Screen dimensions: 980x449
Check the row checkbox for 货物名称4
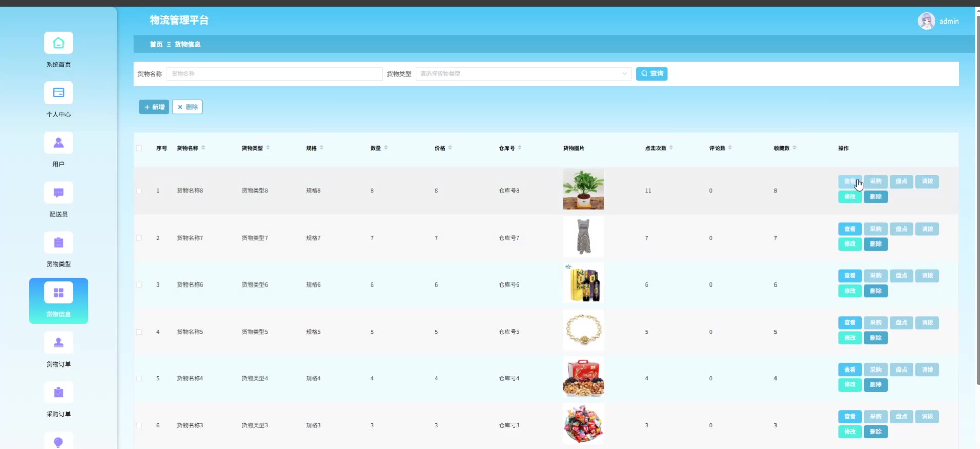point(139,379)
